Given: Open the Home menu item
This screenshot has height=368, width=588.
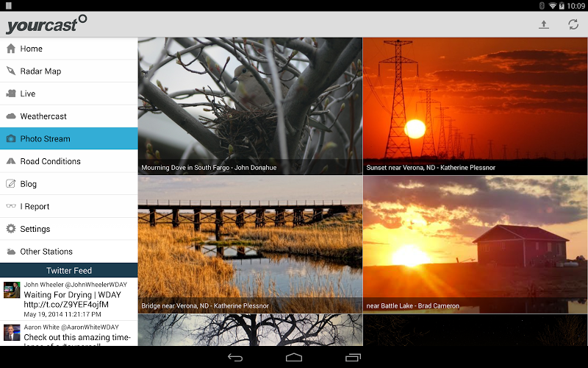Looking at the screenshot, I should tap(69, 49).
